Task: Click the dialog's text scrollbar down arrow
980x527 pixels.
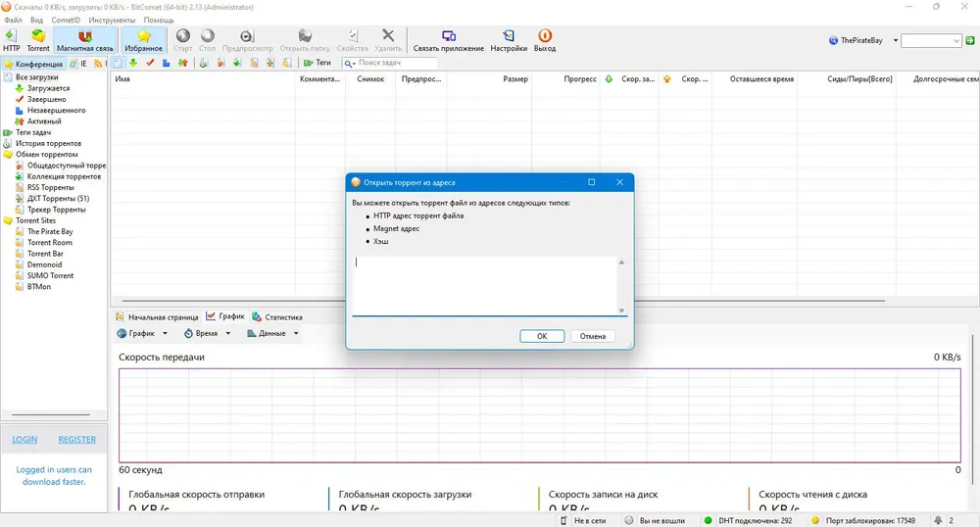Action: coord(621,311)
